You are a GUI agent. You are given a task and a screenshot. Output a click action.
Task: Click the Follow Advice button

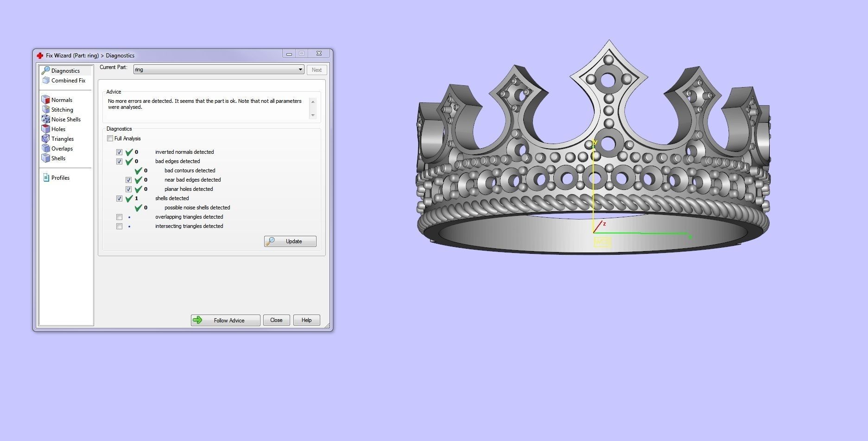[225, 320]
